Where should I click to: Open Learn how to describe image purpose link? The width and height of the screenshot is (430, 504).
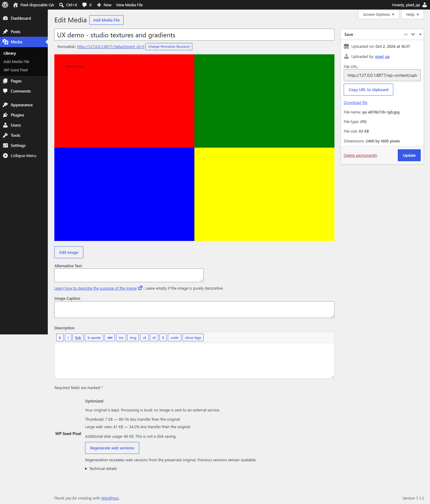point(96,288)
